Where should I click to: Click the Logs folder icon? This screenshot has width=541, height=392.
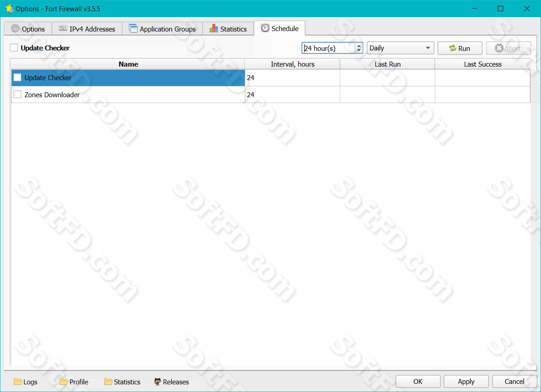click(18, 382)
